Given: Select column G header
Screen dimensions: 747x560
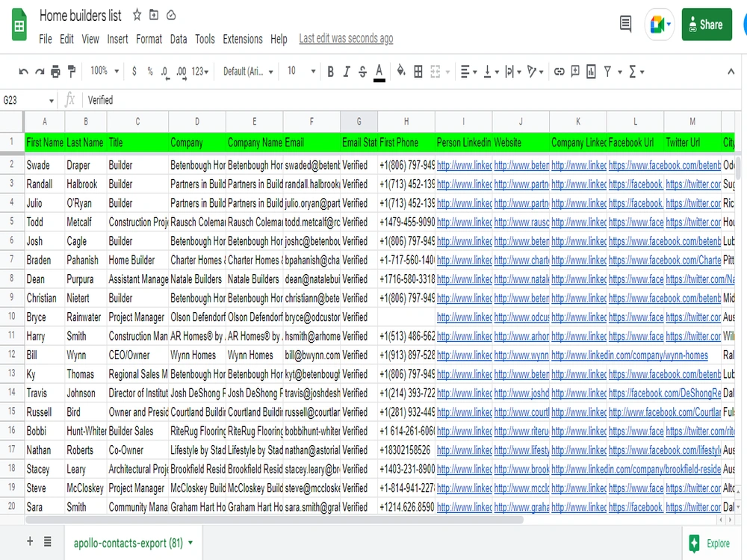Looking at the screenshot, I should [x=359, y=122].
